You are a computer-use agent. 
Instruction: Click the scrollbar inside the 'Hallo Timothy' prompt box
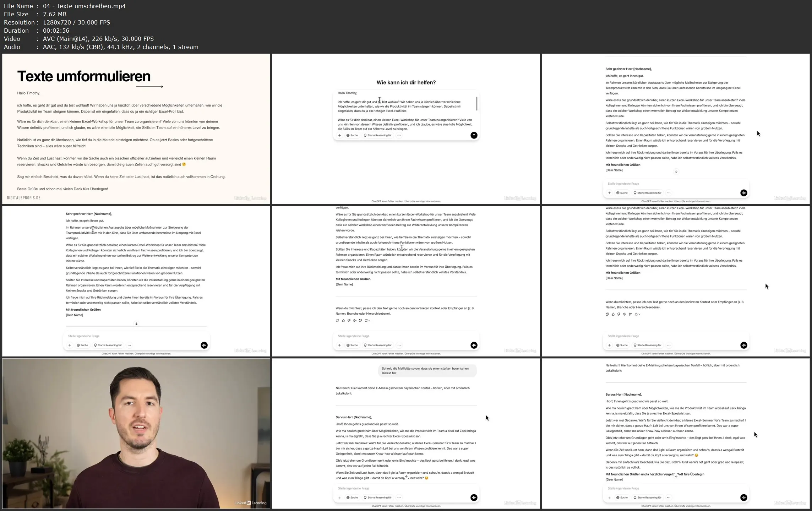[476, 103]
